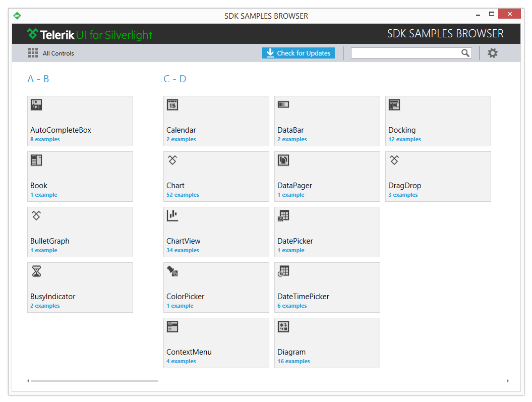
Task: Click the BulletGraph tile title
Action: click(x=49, y=241)
